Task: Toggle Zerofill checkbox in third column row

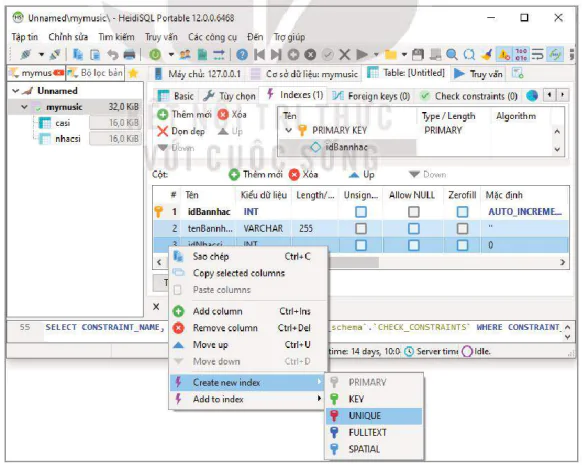Action: pyautogui.click(x=462, y=245)
